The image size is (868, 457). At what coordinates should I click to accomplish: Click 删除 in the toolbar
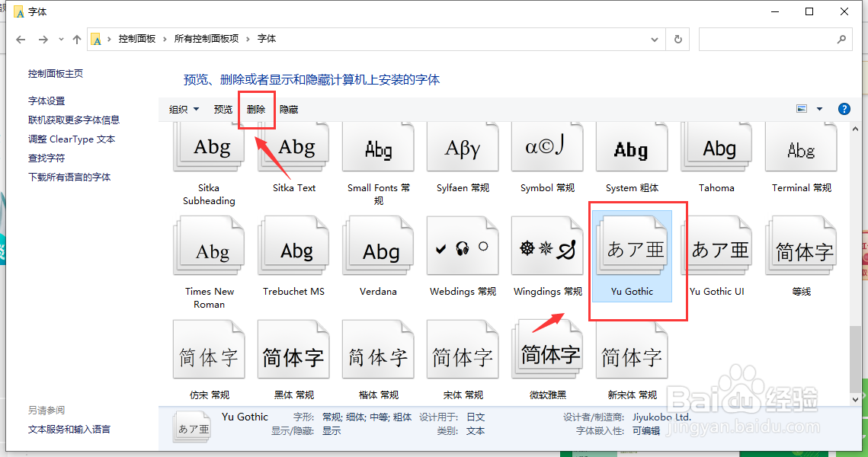[256, 110]
